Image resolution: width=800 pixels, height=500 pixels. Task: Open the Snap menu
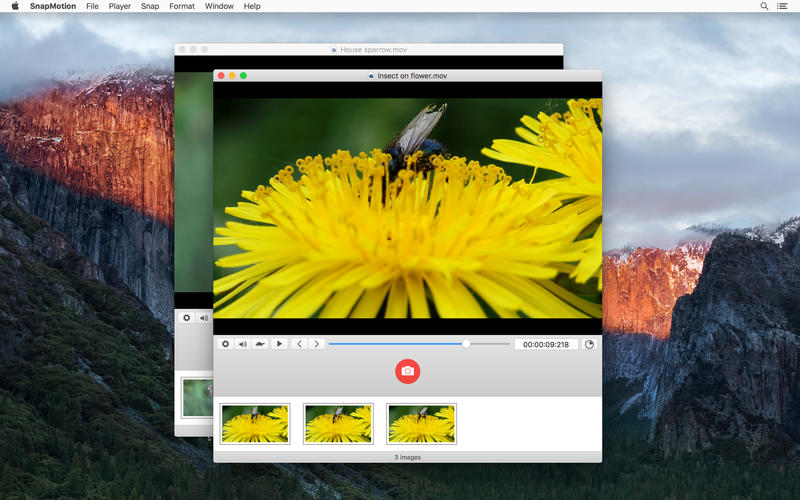coord(150,6)
